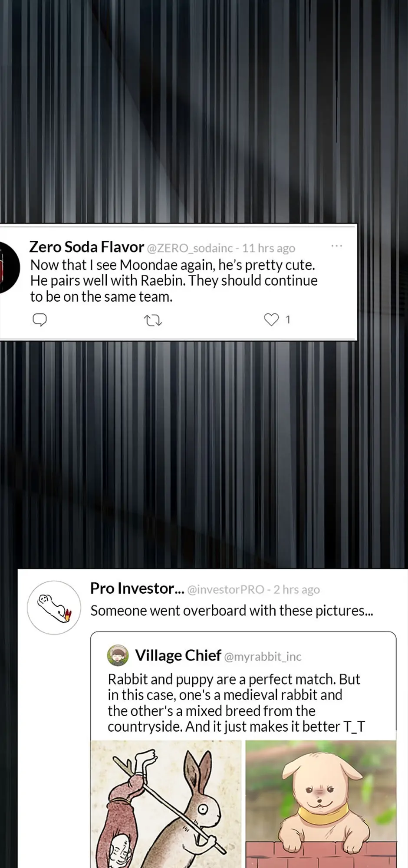Click the reply icon on Zero Soda Flavor's post
The width and height of the screenshot is (408, 868).
(39, 320)
